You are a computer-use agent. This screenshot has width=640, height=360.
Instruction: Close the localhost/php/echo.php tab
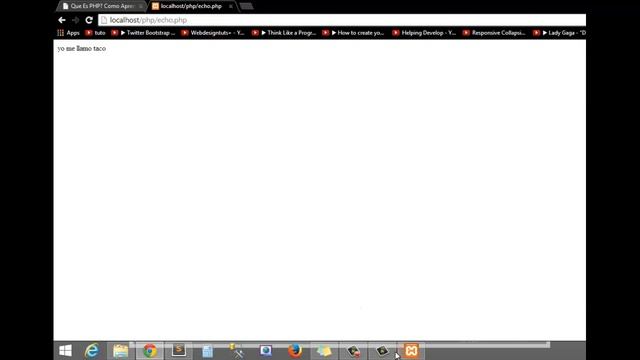click(231, 7)
